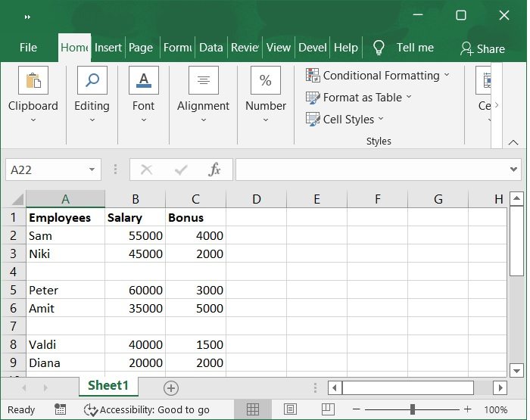The height and width of the screenshot is (420, 530).
Task: Click the zoom slider handle
Action: [413, 409]
